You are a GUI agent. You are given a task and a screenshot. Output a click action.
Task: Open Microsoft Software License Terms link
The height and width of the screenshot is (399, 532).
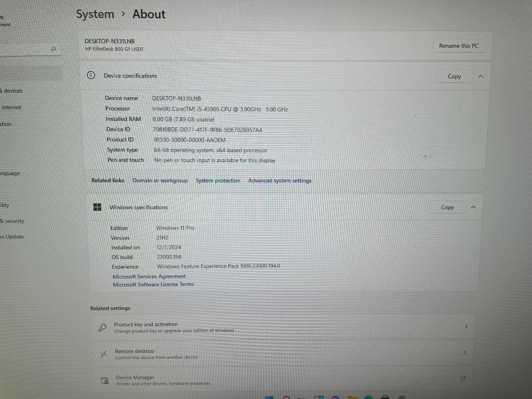pyautogui.click(x=153, y=284)
